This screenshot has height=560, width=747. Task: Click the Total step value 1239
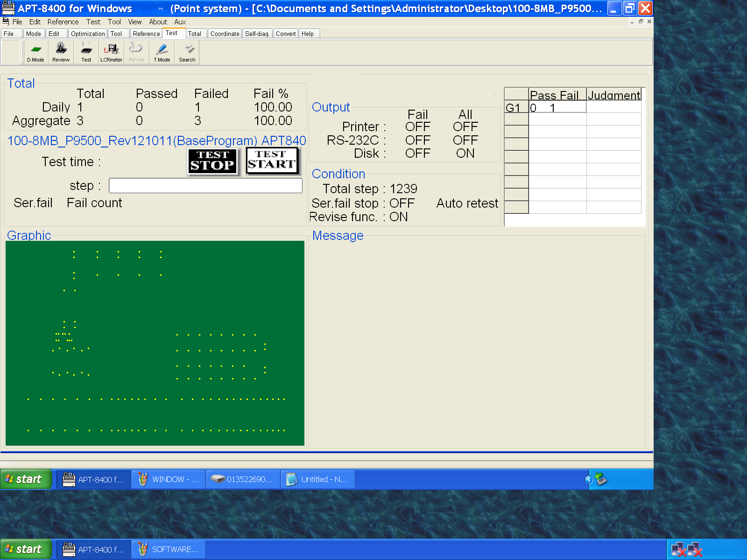[x=403, y=189]
